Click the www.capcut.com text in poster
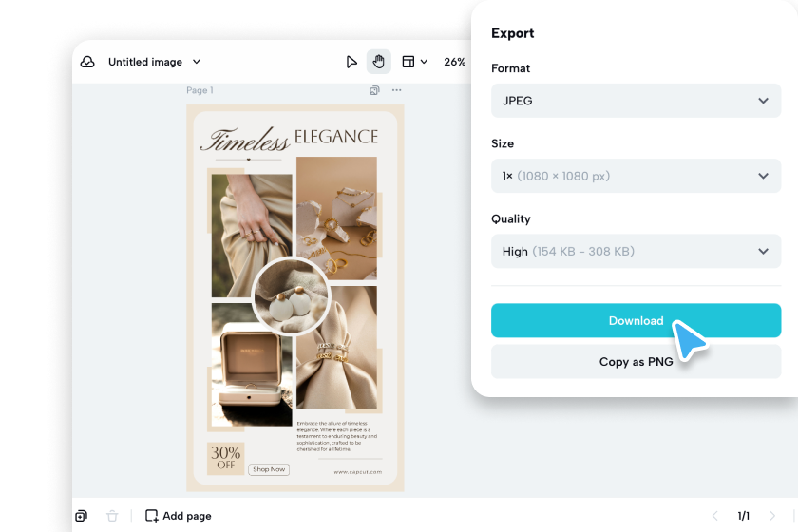798x532 pixels. click(x=358, y=472)
